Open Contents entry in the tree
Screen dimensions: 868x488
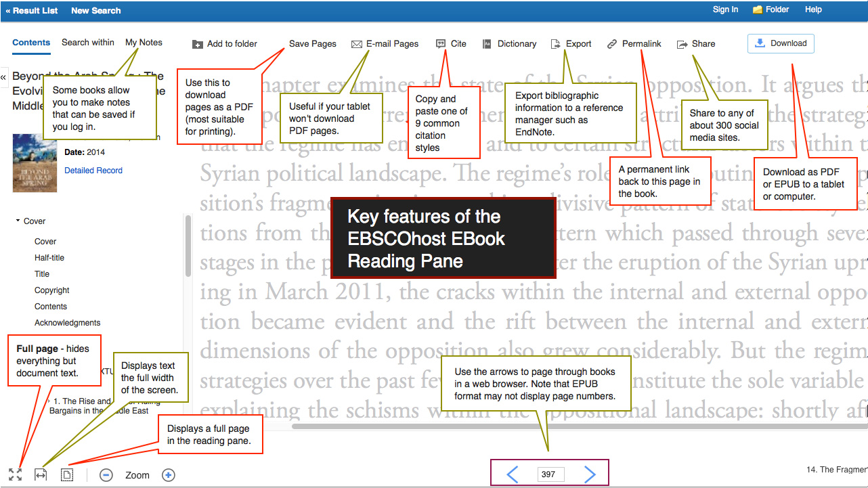pyautogui.click(x=51, y=307)
